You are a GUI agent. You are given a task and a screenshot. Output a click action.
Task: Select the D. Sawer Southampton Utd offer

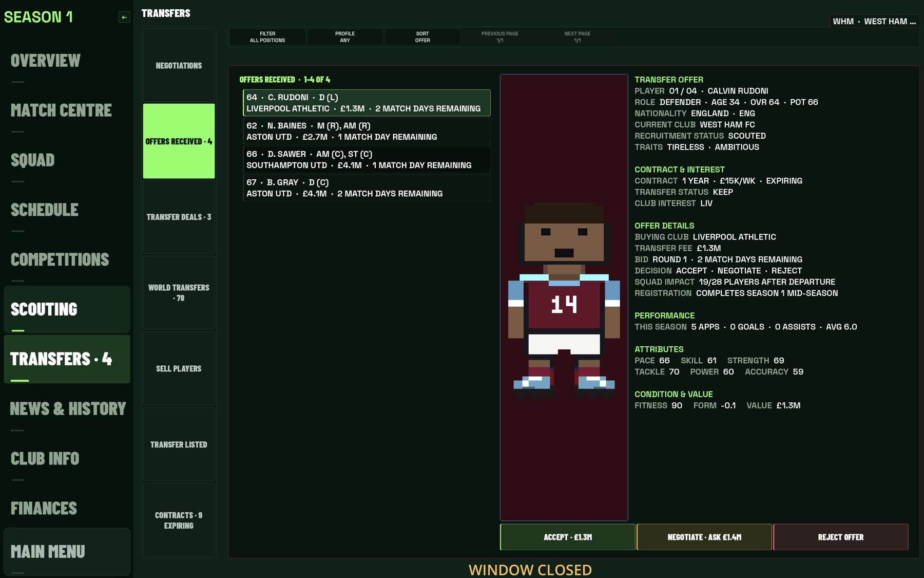(x=367, y=159)
